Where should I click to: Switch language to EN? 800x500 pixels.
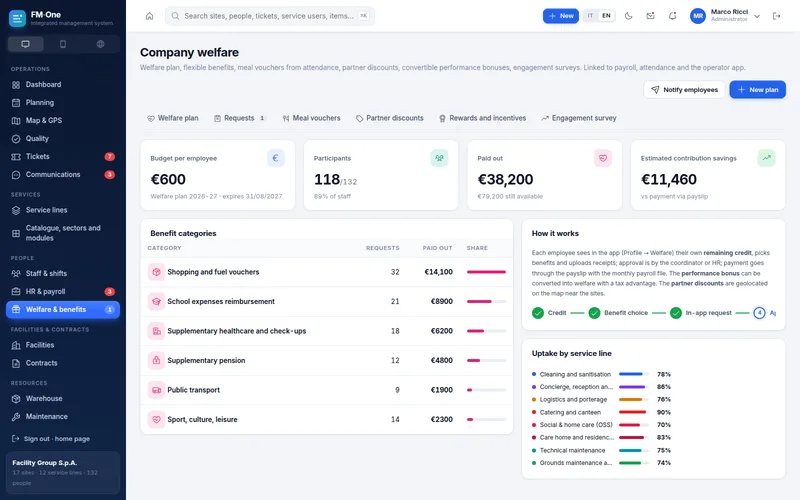pyautogui.click(x=606, y=16)
